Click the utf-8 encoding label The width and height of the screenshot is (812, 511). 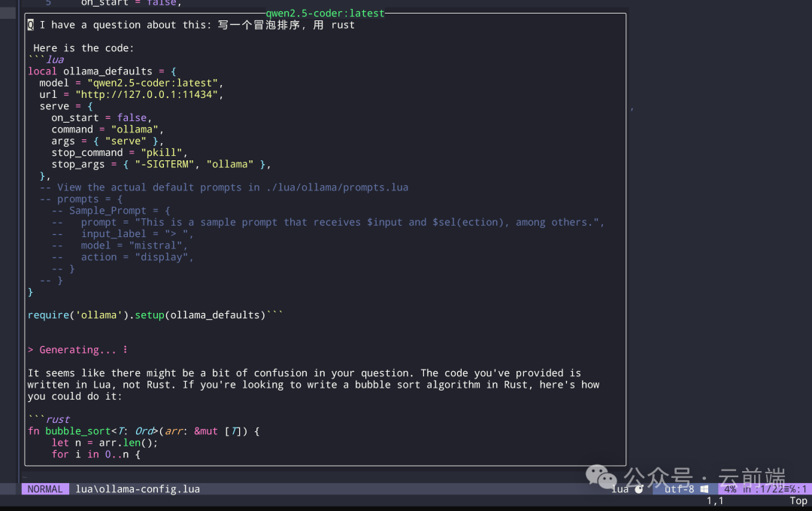(679, 489)
